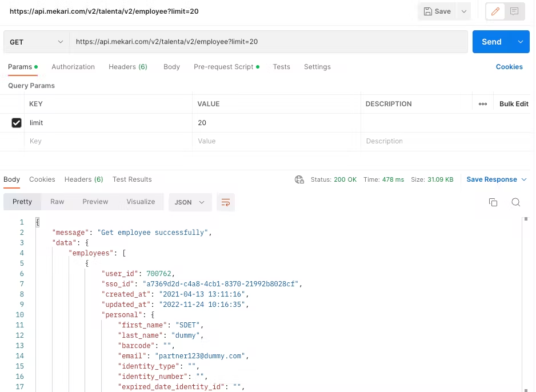Click the Size 31.09 KB text
Screen dimensions: 536x392
(432, 179)
